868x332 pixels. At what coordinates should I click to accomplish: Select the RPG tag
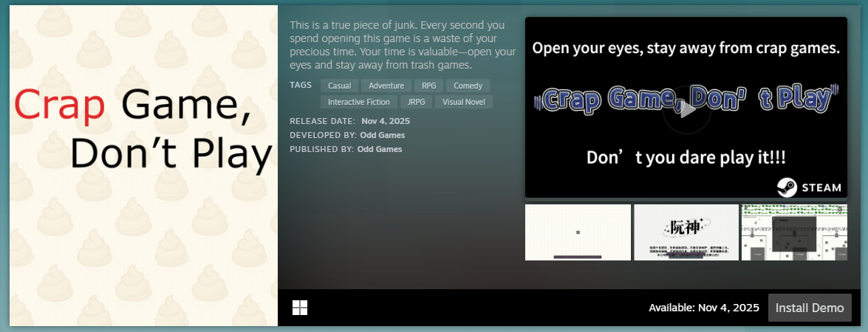429,86
